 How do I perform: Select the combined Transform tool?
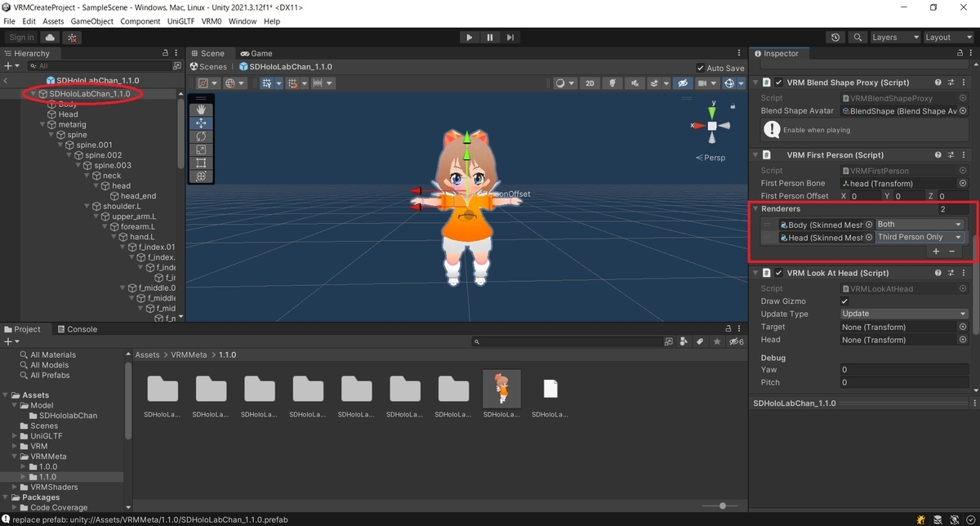tap(202, 176)
